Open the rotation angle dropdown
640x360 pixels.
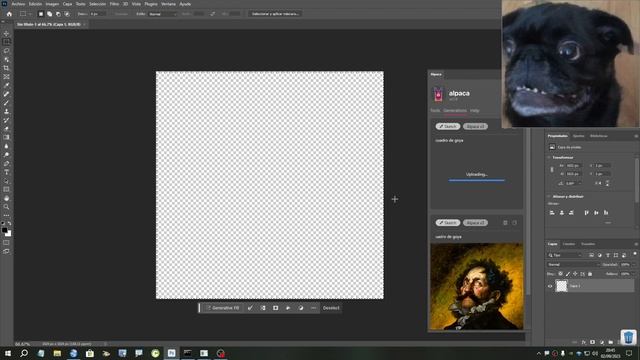pos(579,183)
